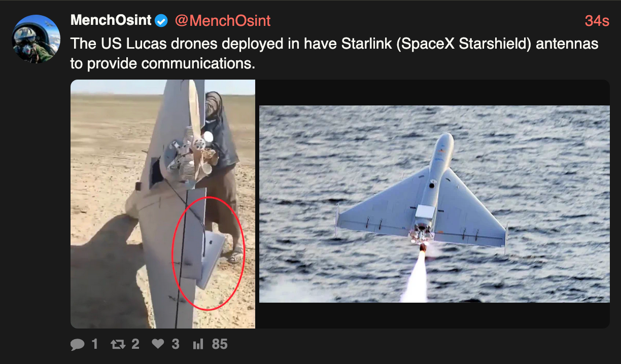Open the drone launch over water photo
This screenshot has width=621, height=364.
[434, 204]
